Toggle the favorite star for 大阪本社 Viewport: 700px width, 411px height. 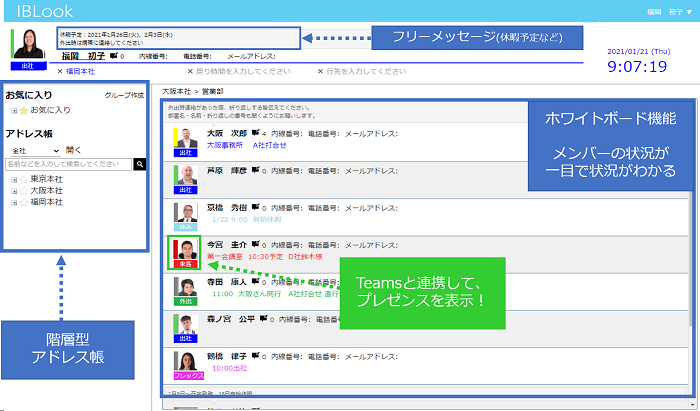click(x=23, y=191)
